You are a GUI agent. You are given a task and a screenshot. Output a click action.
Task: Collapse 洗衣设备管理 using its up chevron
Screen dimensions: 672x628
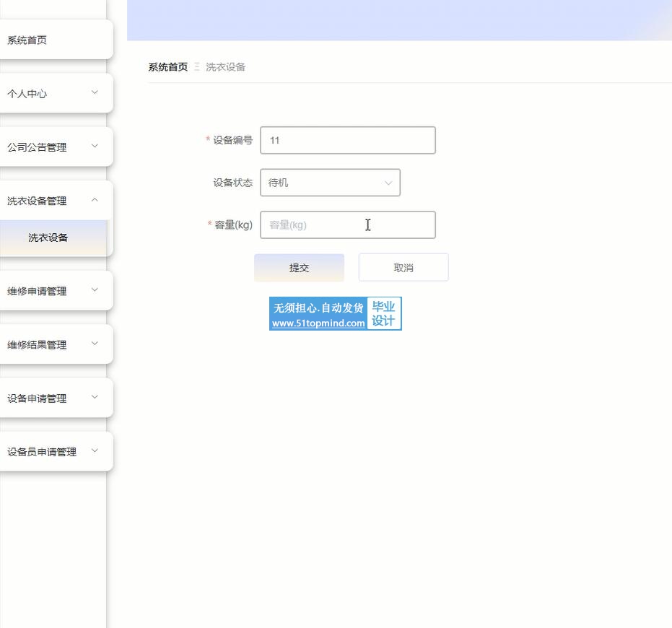95,200
